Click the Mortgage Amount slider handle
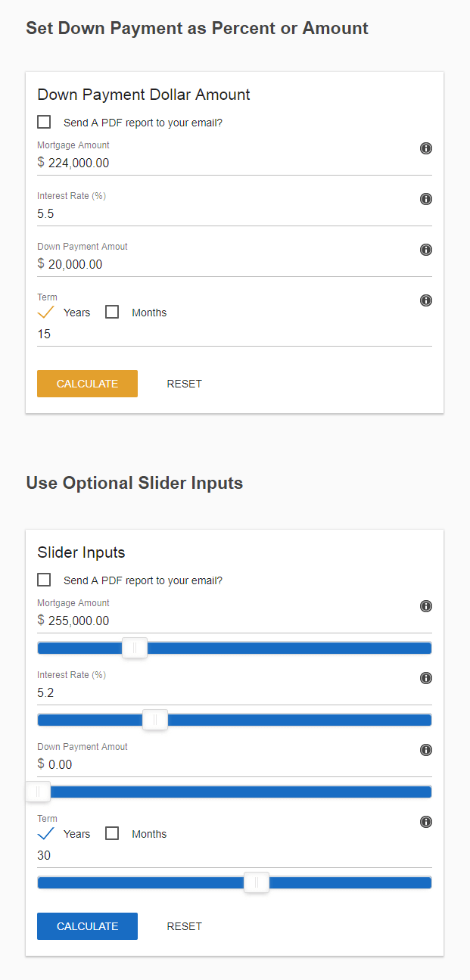470x980 pixels. pos(135,648)
